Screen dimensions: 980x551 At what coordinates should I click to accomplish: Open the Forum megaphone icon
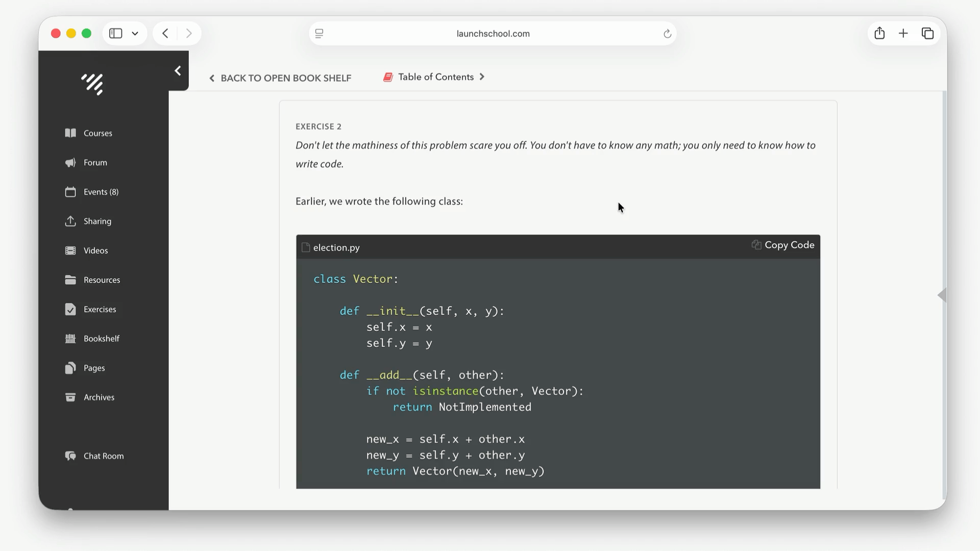click(70, 163)
